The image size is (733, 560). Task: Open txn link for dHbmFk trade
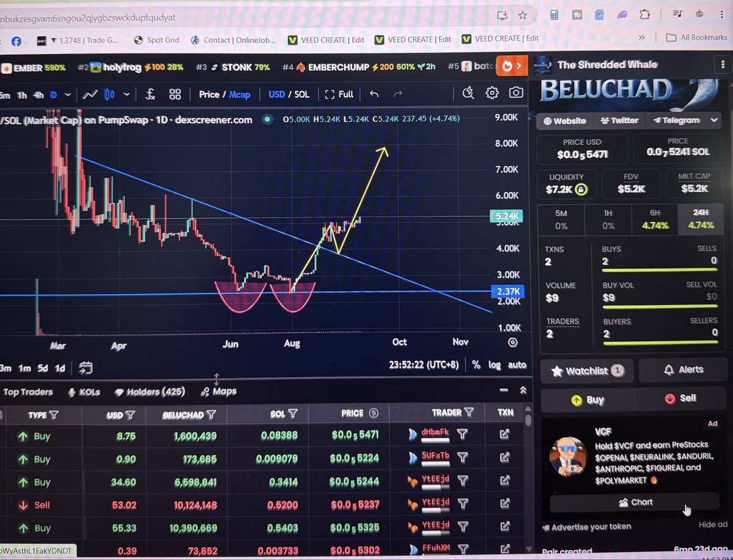[x=504, y=434]
